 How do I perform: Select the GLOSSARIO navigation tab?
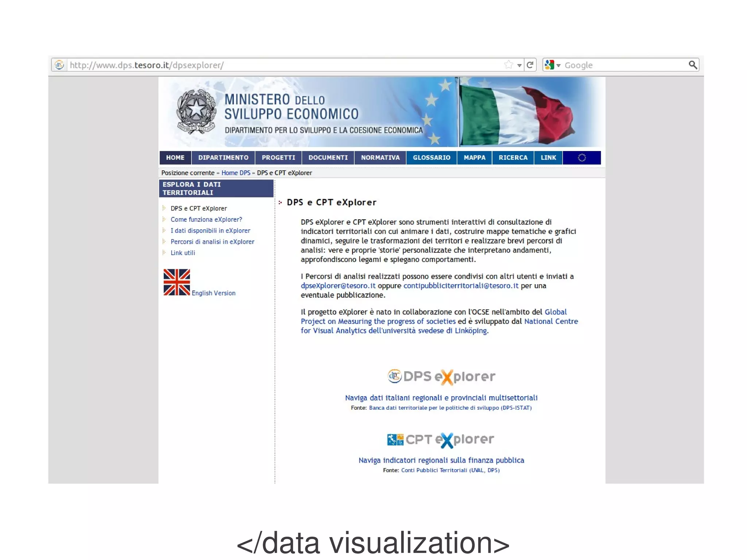[x=431, y=158]
